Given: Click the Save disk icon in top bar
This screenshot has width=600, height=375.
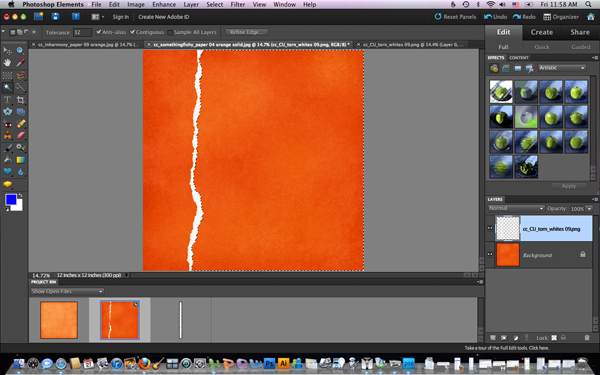Looking at the screenshot, I should point(55,16).
